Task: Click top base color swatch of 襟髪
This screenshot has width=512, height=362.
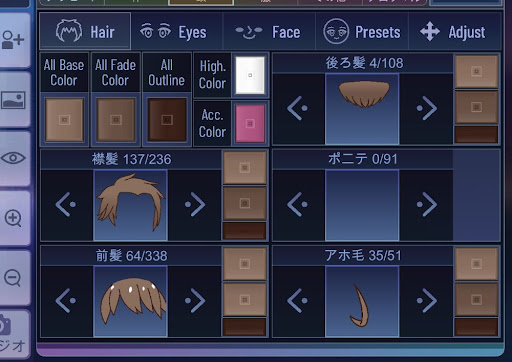Action: (x=245, y=168)
